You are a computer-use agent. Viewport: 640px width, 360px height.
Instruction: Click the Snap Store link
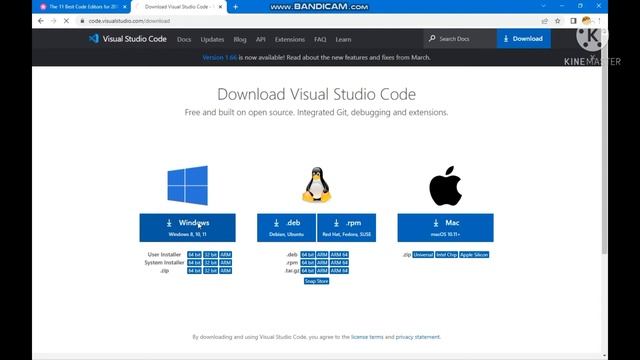(x=316, y=281)
